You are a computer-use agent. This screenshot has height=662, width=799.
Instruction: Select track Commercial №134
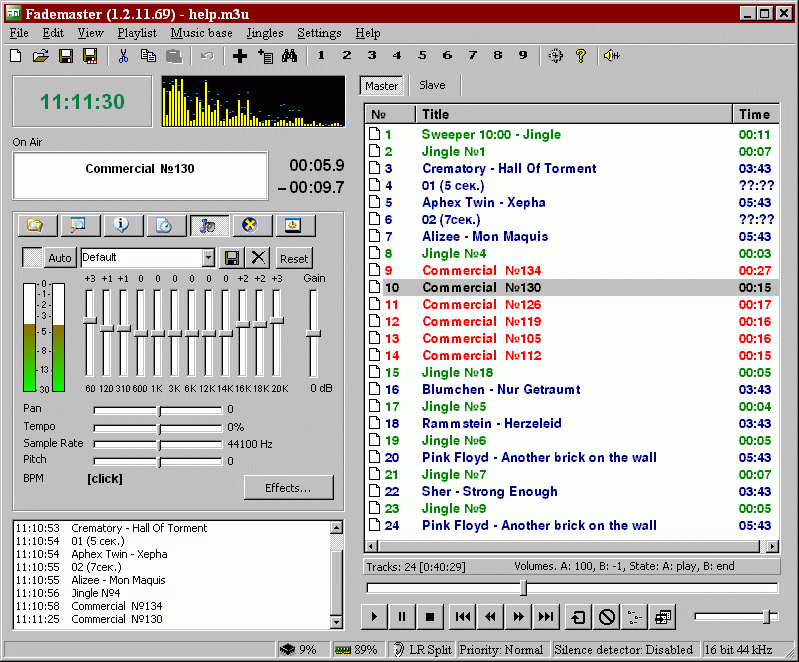coord(572,271)
